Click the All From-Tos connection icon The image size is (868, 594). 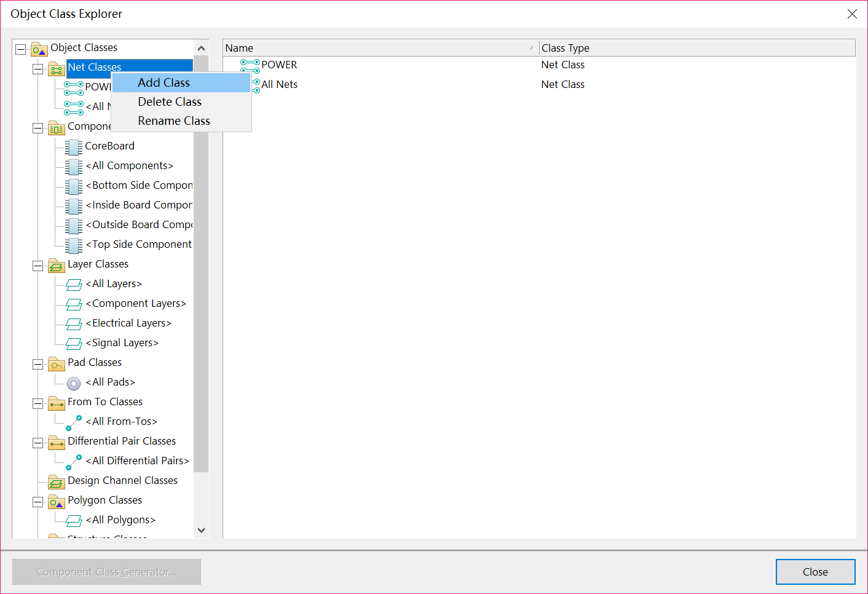tap(74, 422)
